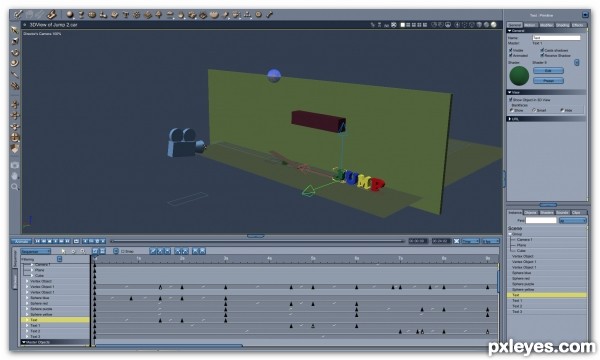Expand the URL section

(510, 119)
